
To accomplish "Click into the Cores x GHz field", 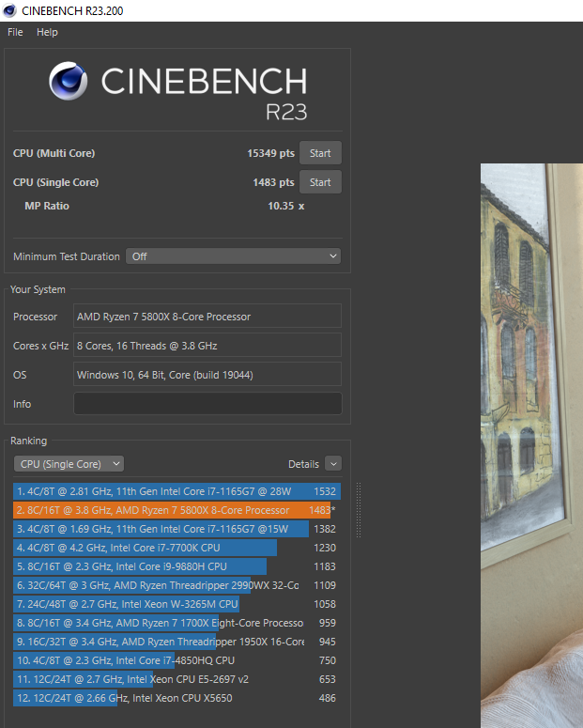I will [x=207, y=346].
